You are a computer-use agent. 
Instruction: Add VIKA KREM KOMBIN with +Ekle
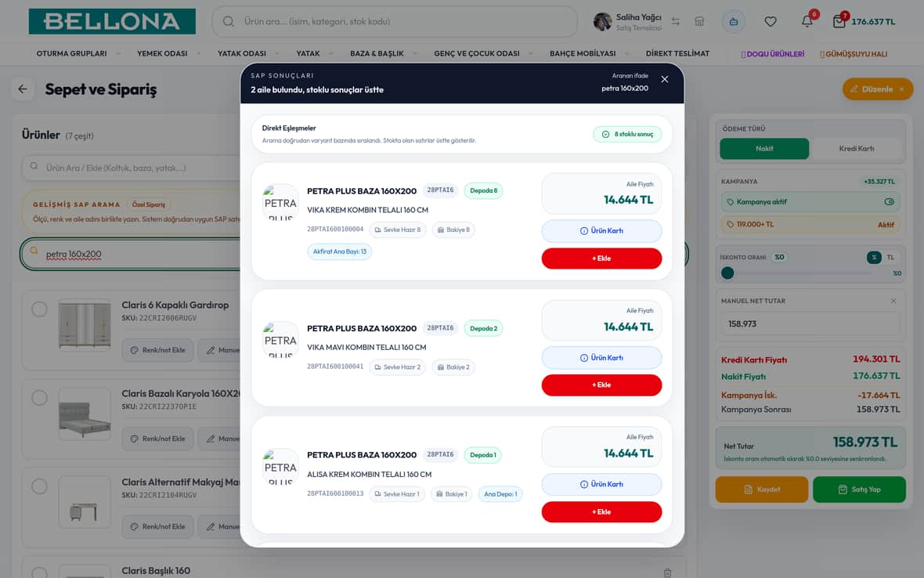(x=601, y=258)
